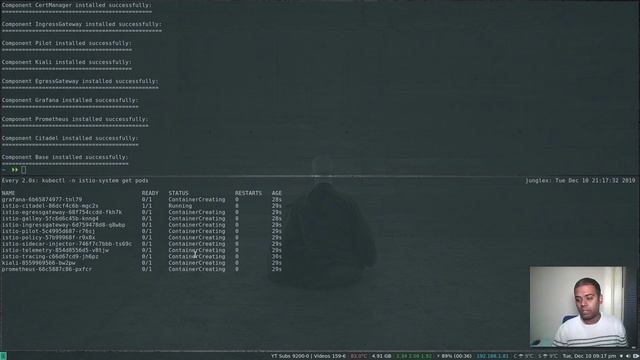This screenshot has width=640, height=360.
Task: Click ContainerCreating status in the prometheus row
Action: (x=197, y=269)
